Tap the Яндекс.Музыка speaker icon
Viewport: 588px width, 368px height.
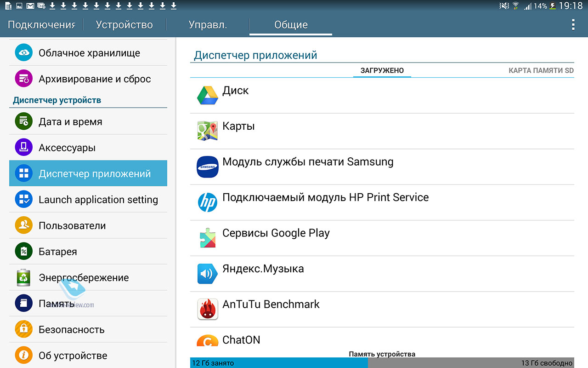(207, 274)
